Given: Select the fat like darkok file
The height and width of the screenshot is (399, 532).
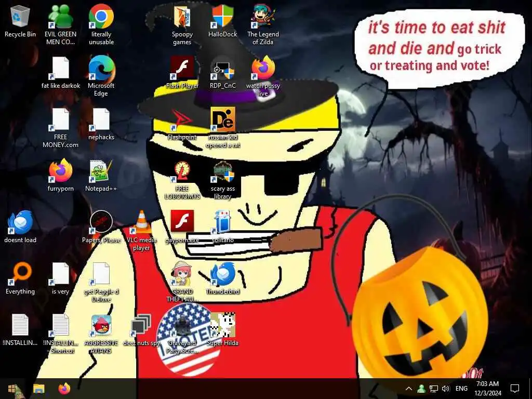Looking at the screenshot, I should pyautogui.click(x=61, y=73).
